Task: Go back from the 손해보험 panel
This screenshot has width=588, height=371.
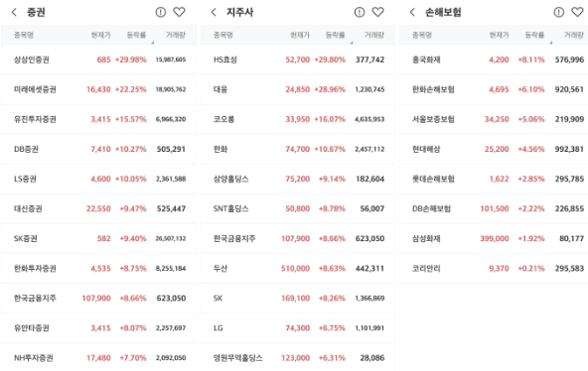Action: pos(412,12)
